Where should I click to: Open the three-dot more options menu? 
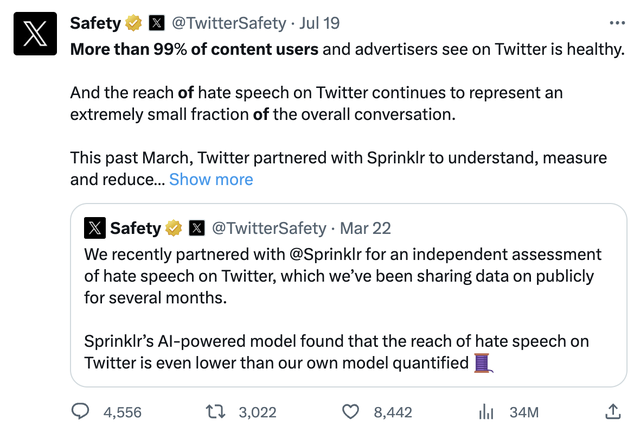(x=617, y=22)
